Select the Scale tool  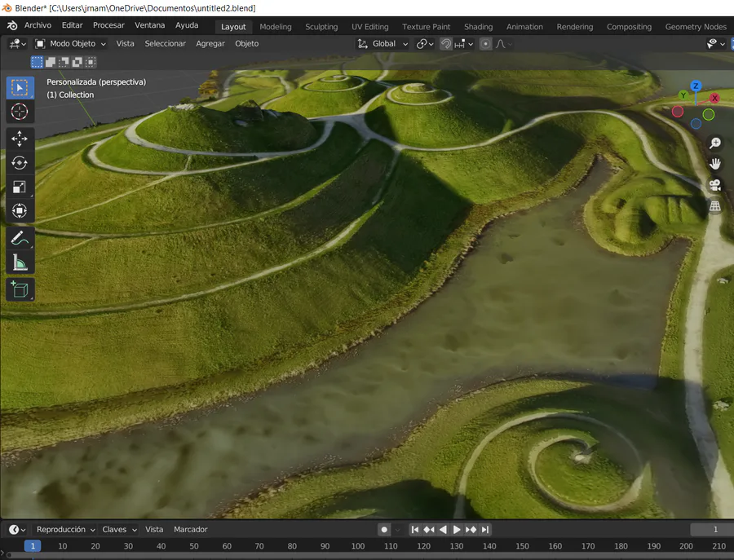coord(20,187)
